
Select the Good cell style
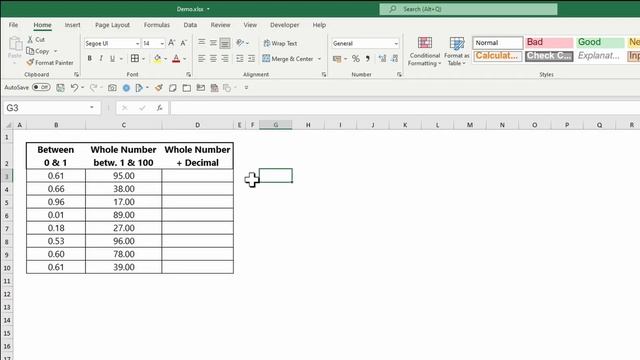point(600,42)
